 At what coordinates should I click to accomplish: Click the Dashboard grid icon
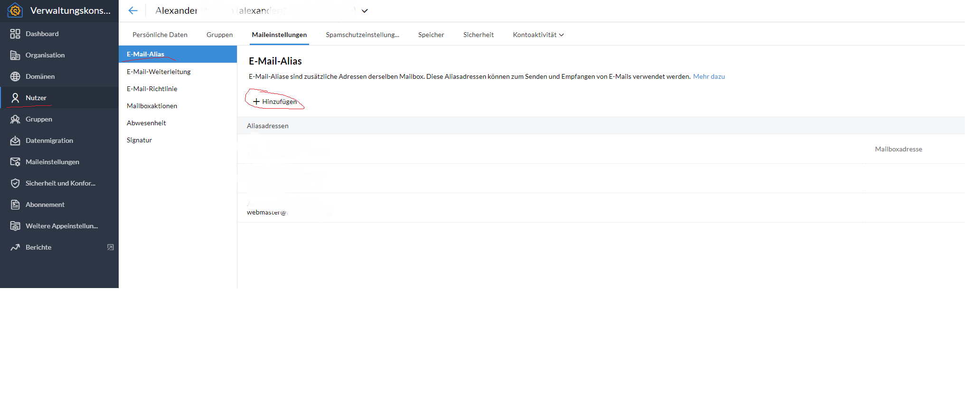pos(15,34)
